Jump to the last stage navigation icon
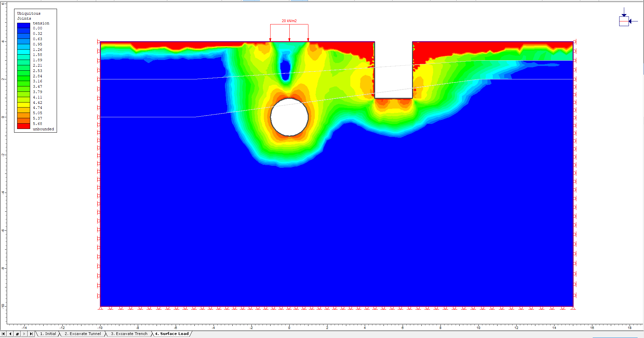 pyautogui.click(x=31, y=334)
